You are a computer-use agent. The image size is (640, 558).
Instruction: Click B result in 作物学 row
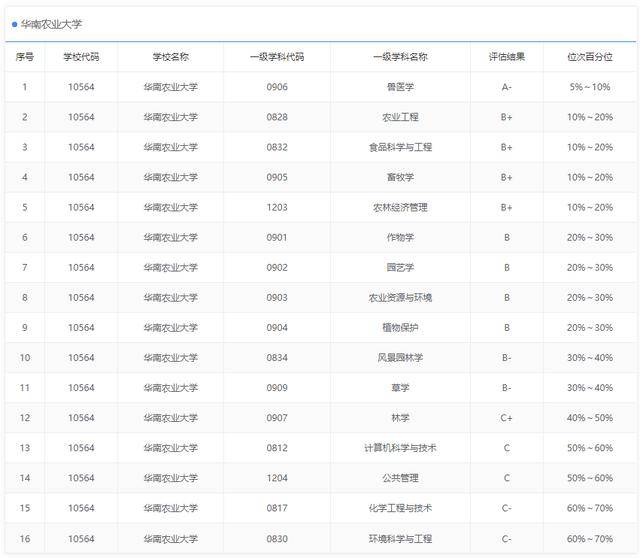coord(507,237)
